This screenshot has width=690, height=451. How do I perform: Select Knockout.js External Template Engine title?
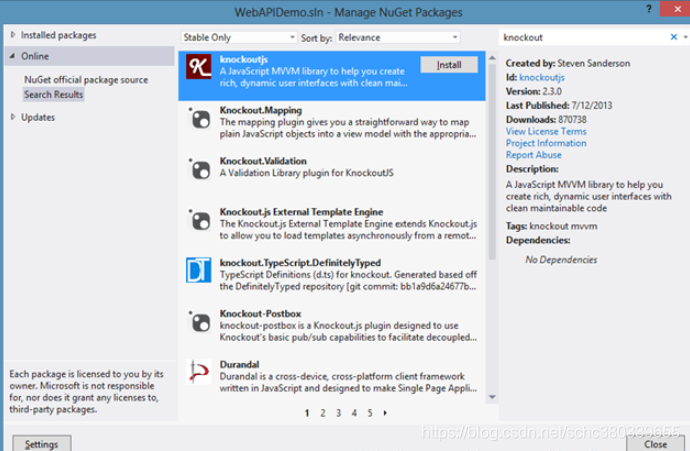pos(301,212)
